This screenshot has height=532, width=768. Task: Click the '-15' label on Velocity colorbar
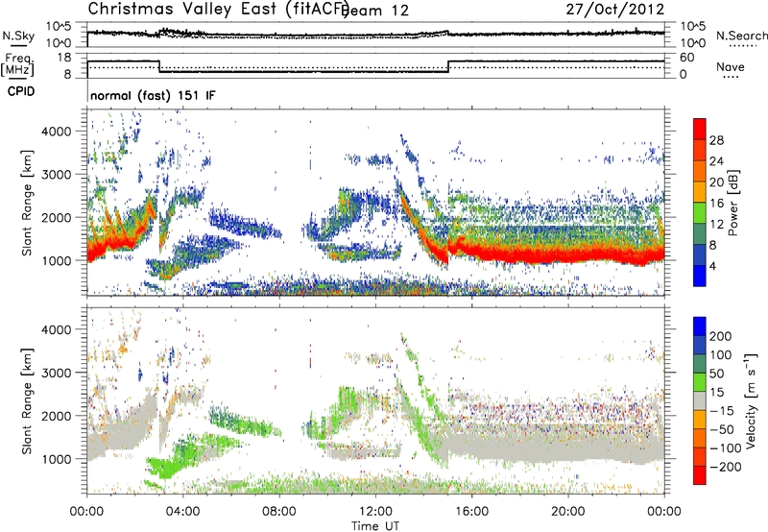(722, 410)
